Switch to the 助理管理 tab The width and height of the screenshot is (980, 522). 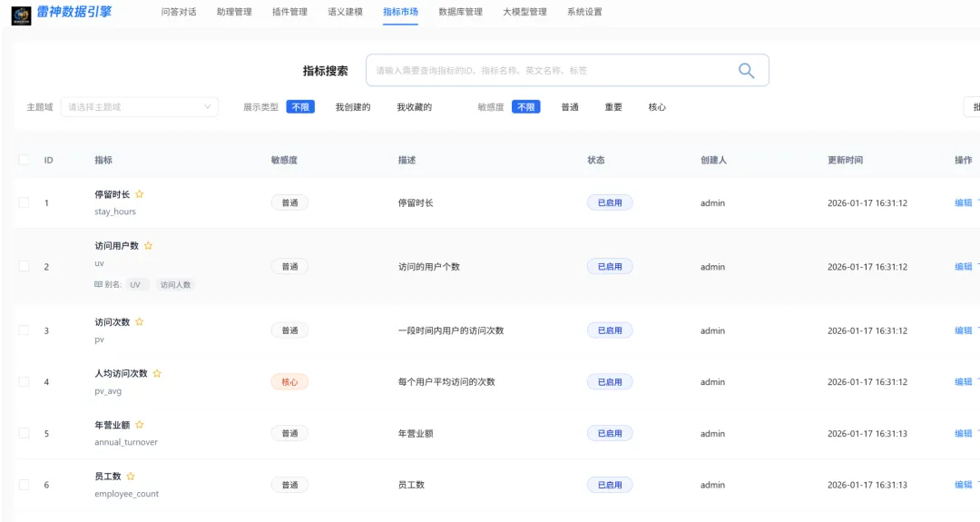[234, 12]
